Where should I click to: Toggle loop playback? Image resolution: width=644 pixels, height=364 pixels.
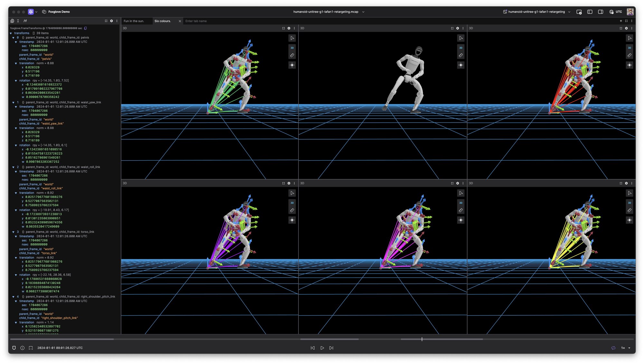click(613, 348)
